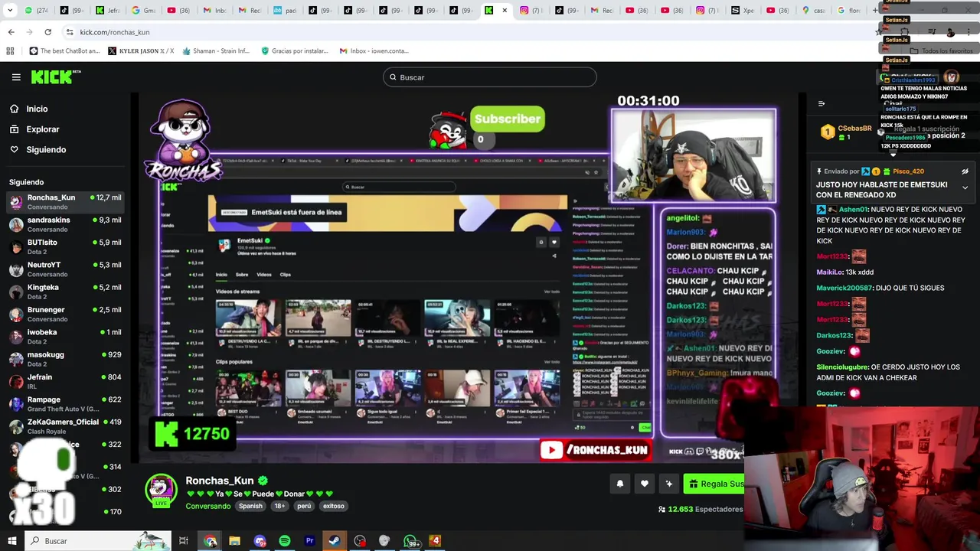Open Steam from the taskbar
980x551 pixels.
tap(335, 541)
